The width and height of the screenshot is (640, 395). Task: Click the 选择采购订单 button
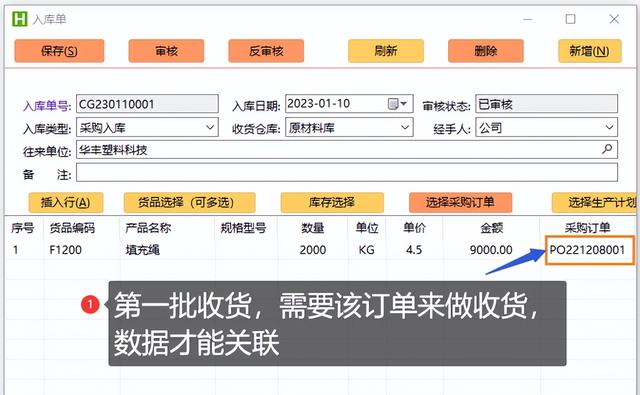pyautogui.click(x=460, y=202)
